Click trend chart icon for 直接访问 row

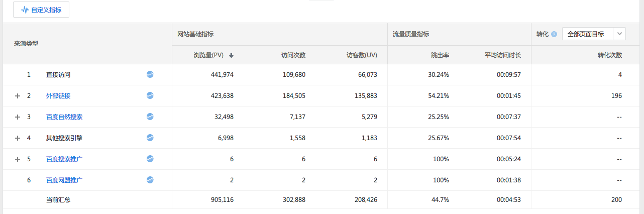pyautogui.click(x=150, y=74)
